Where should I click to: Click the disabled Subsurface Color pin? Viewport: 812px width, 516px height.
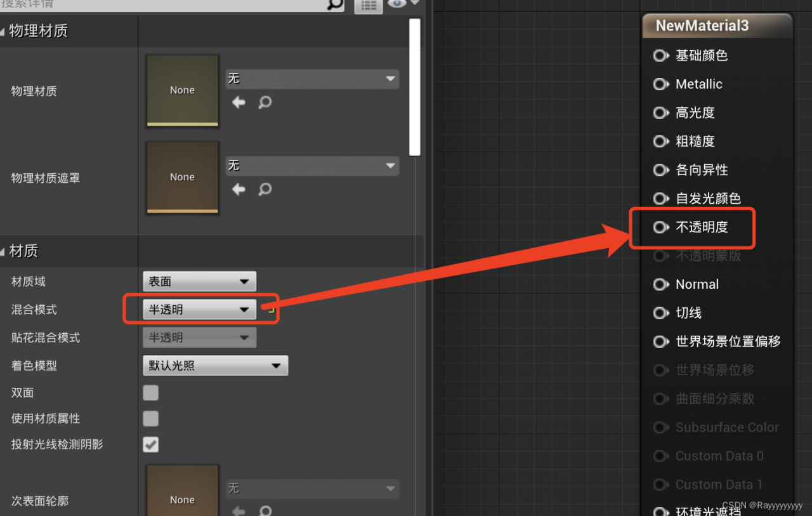tap(661, 427)
